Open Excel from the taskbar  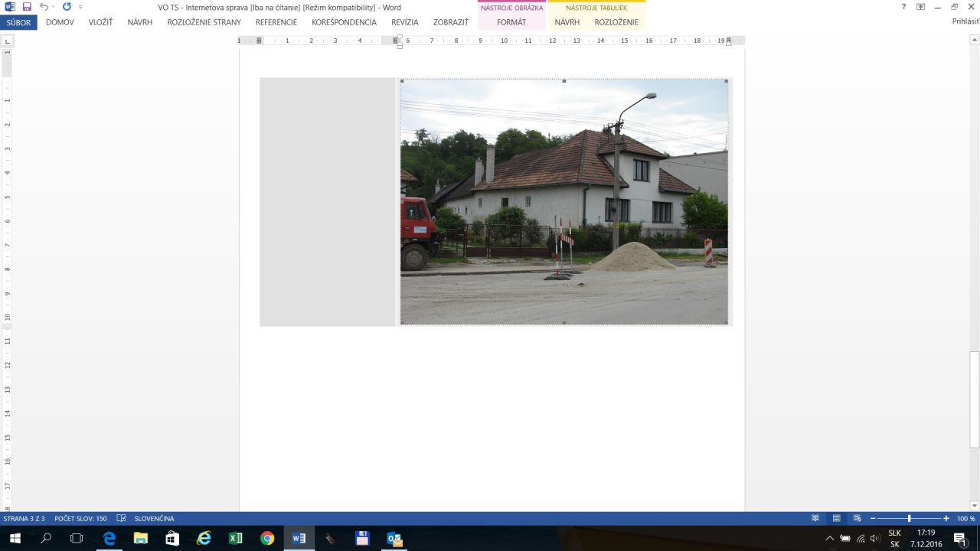[x=235, y=539]
